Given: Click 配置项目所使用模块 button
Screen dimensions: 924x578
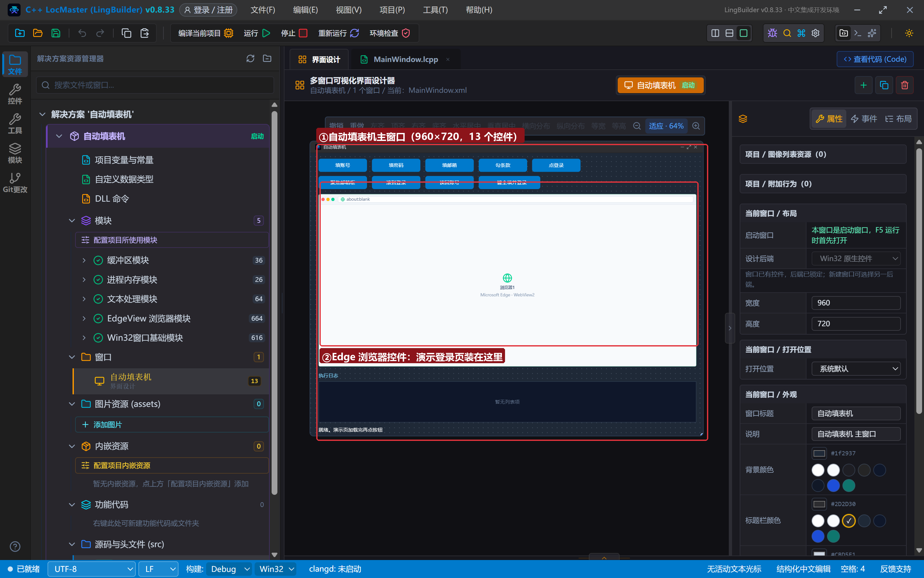Looking at the screenshot, I should [x=171, y=240].
